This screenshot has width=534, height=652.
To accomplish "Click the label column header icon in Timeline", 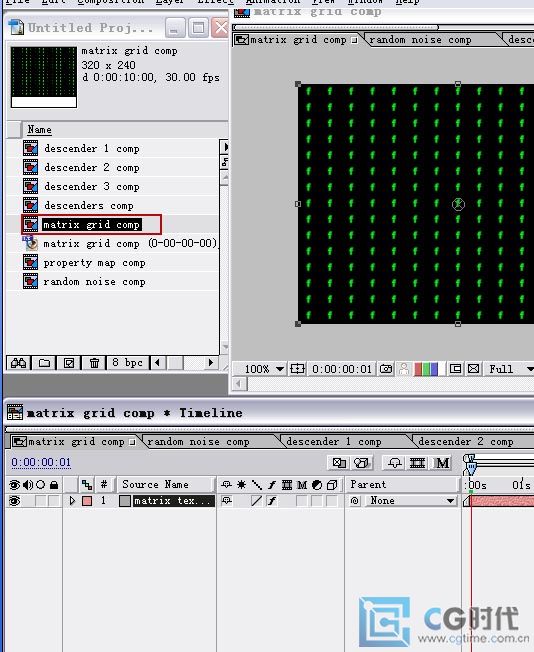I will pyautogui.click(x=87, y=485).
